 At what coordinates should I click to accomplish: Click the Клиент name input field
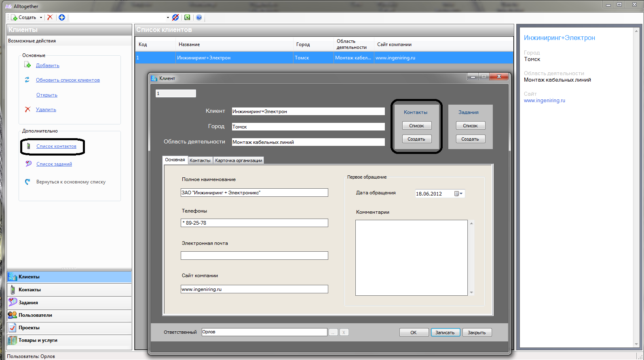click(308, 112)
